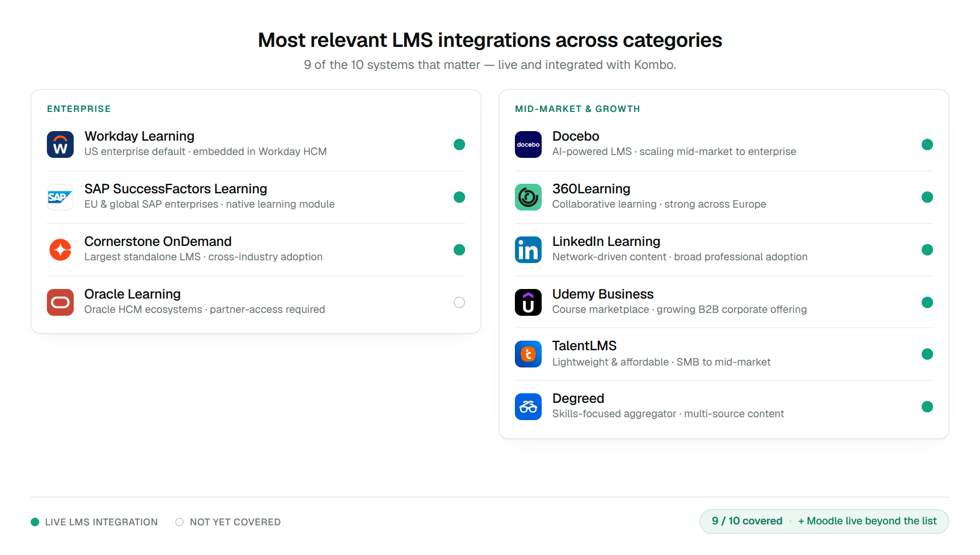The image size is (980, 555).
Task: Click the 'Oracle Learning' title
Action: (133, 294)
